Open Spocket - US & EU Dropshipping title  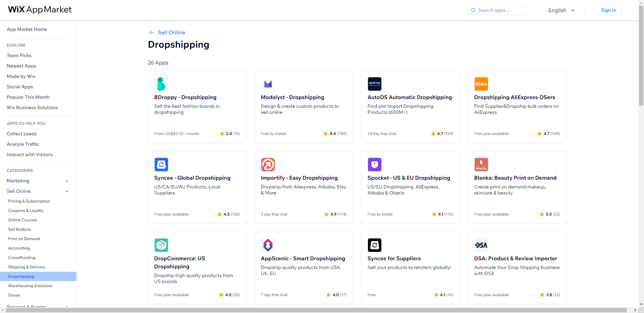(409, 178)
